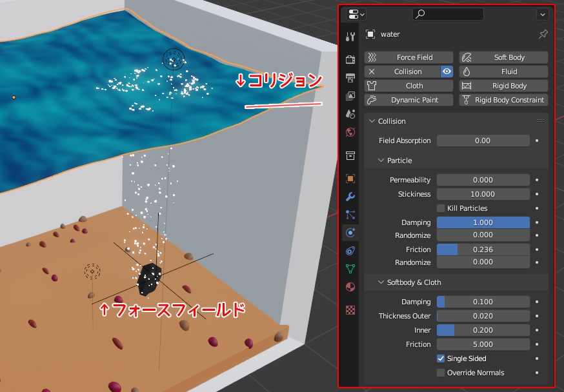The image size is (564, 392).
Task: Open the editor type dropdown
Action: [356, 14]
